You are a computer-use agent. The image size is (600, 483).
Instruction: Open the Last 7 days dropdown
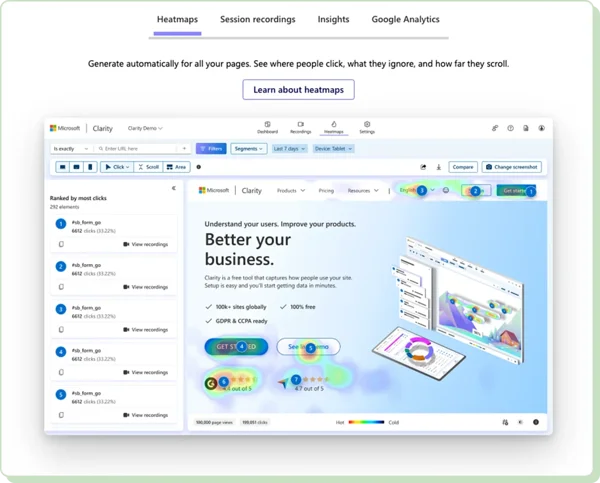pyautogui.click(x=289, y=148)
